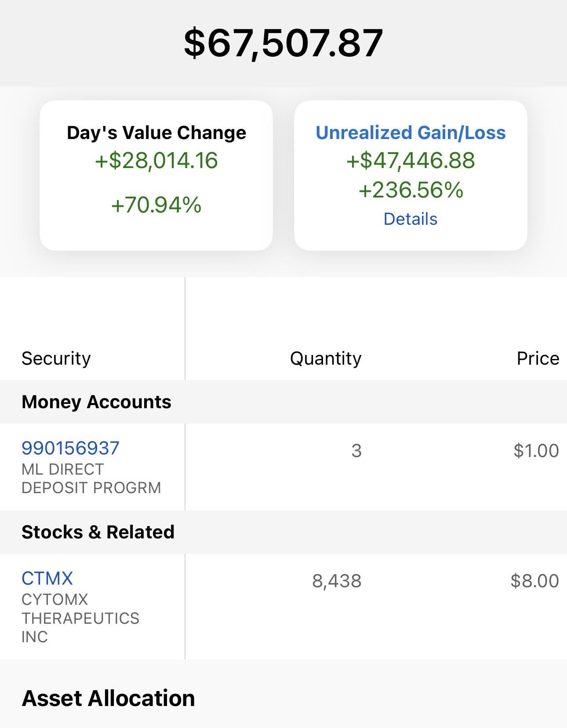Tap the Details link
Image resolution: width=567 pixels, height=728 pixels.
tap(411, 219)
